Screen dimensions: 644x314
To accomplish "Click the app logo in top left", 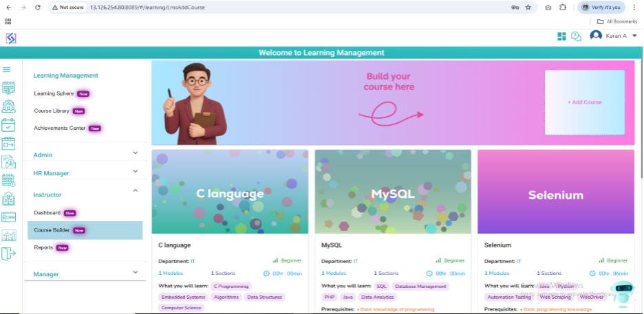I will click(11, 38).
